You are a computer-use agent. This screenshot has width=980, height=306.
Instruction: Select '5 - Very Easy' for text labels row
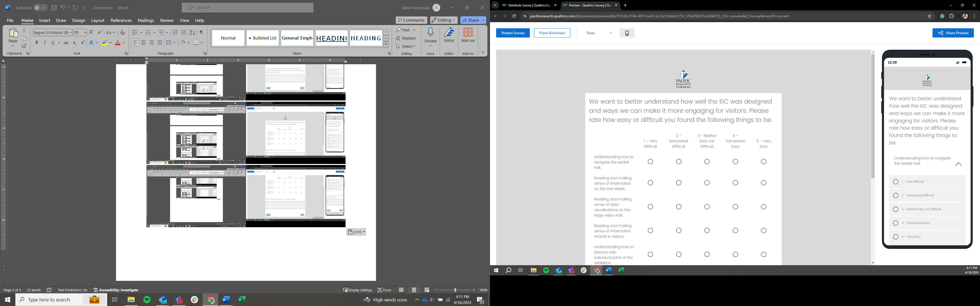pyautogui.click(x=764, y=183)
